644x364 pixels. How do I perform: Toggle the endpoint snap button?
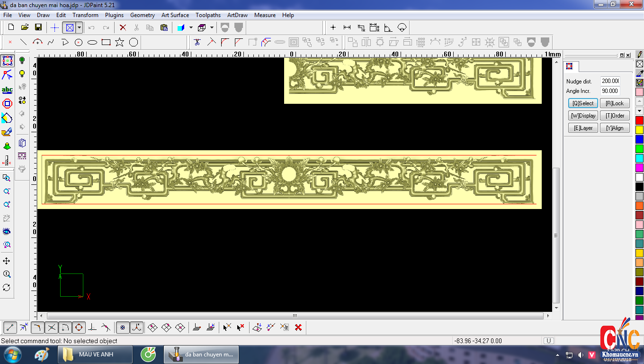10,327
